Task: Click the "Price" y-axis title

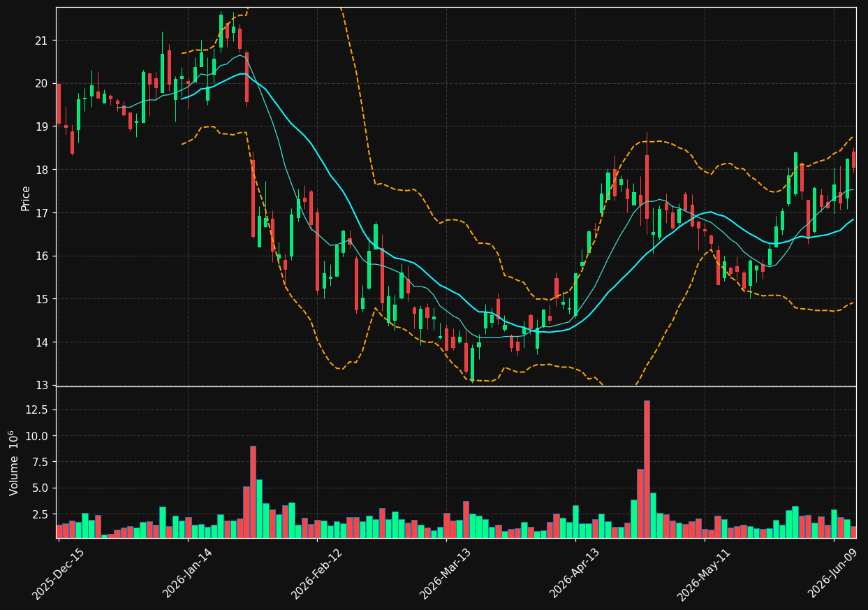Action: (x=26, y=198)
